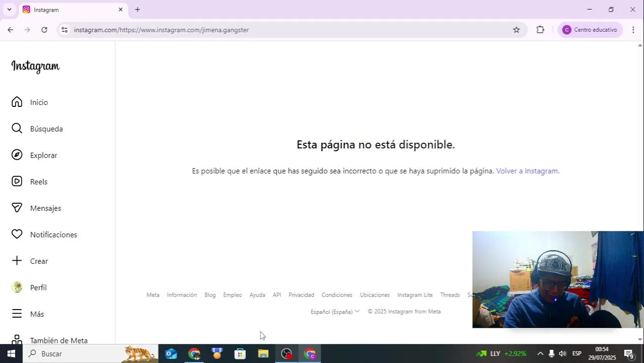View site information icon in address bar
The image size is (644, 363).
click(64, 30)
